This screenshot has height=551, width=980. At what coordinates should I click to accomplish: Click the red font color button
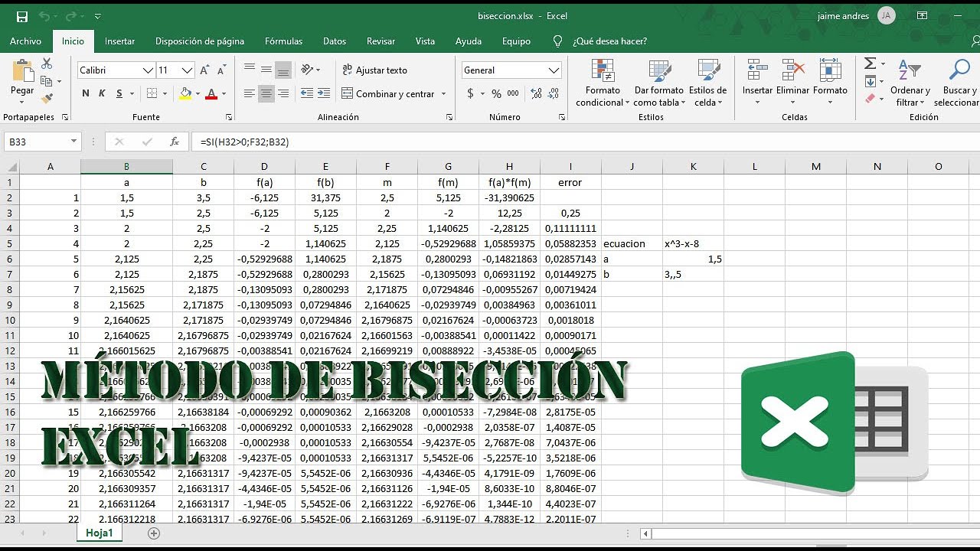click(x=212, y=93)
